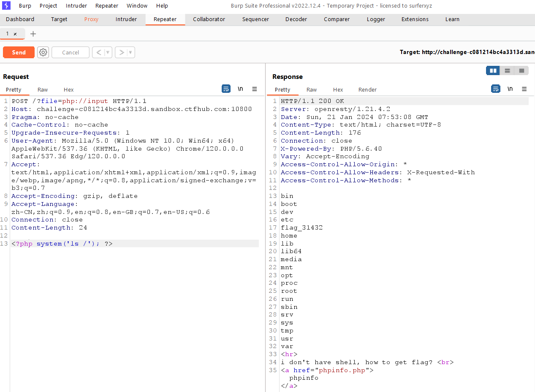Toggle \n non-printable characters in Response panel
Screen dimensions: 535x392
[510, 89]
